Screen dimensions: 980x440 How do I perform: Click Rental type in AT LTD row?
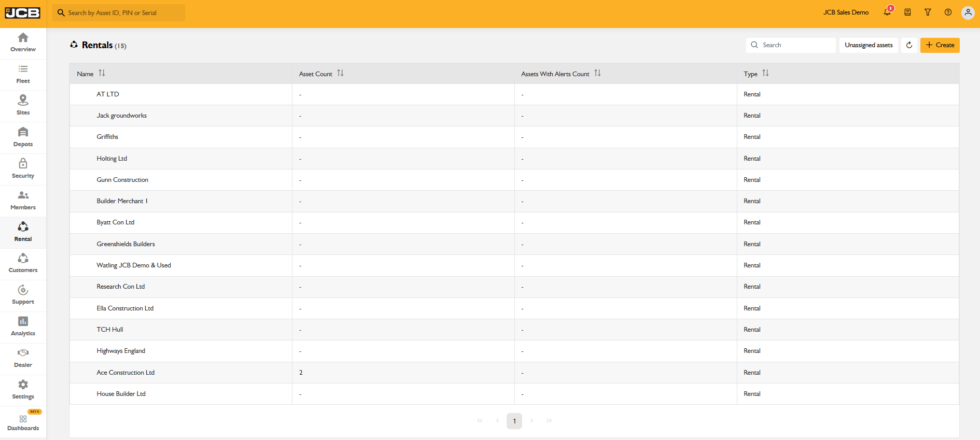(752, 94)
